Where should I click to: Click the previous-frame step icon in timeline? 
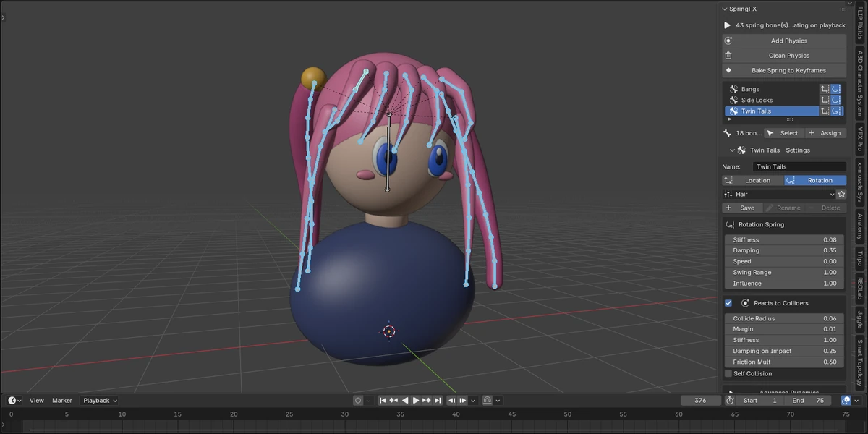(452, 400)
